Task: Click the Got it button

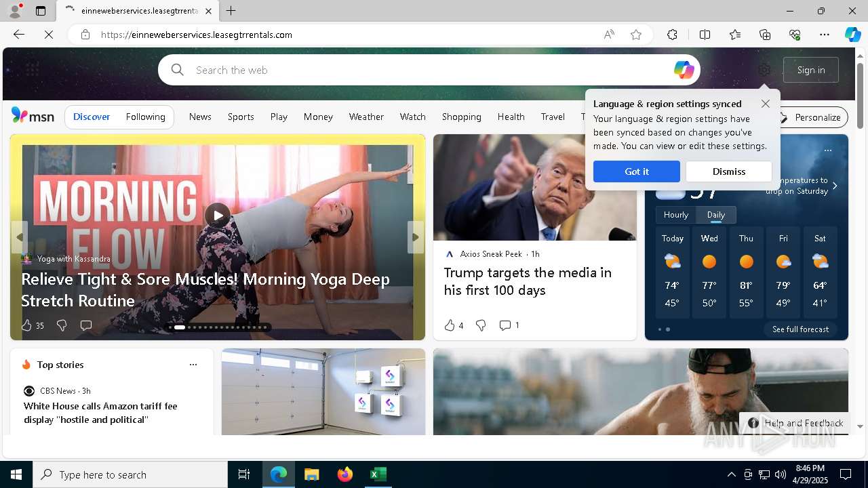Action: [636, 171]
